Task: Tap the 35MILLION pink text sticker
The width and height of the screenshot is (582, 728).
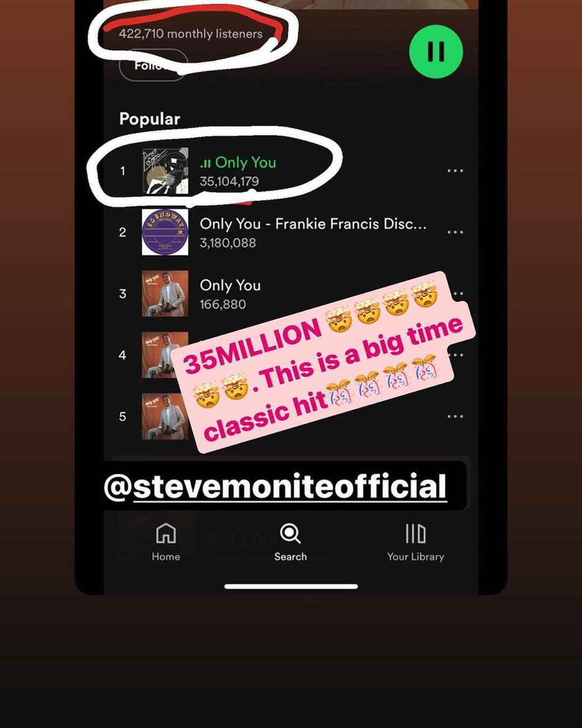Action: tap(323, 363)
